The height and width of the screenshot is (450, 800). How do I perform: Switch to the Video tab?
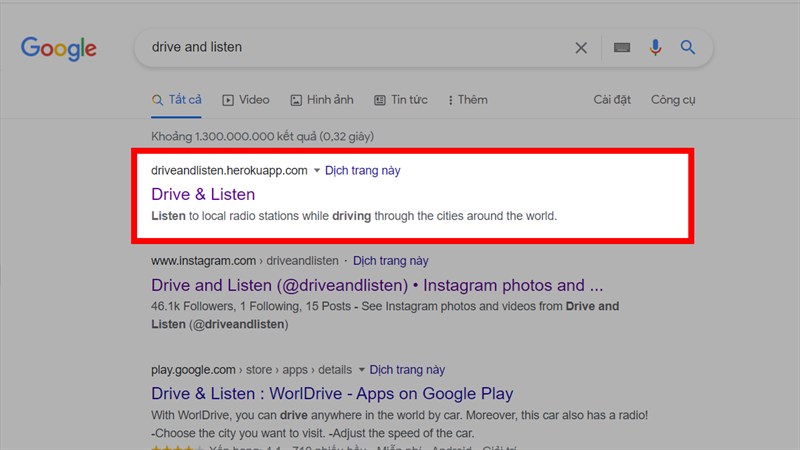point(246,100)
